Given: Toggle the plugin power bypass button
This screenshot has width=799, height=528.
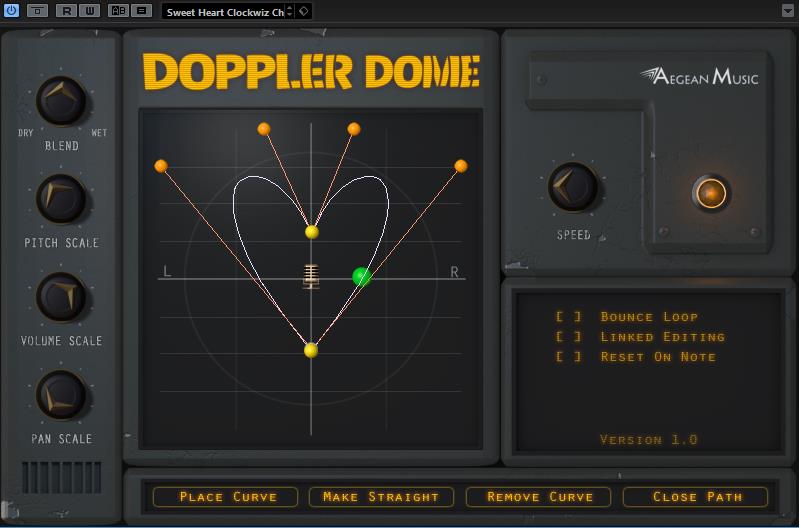Looking at the screenshot, I should point(11,11).
